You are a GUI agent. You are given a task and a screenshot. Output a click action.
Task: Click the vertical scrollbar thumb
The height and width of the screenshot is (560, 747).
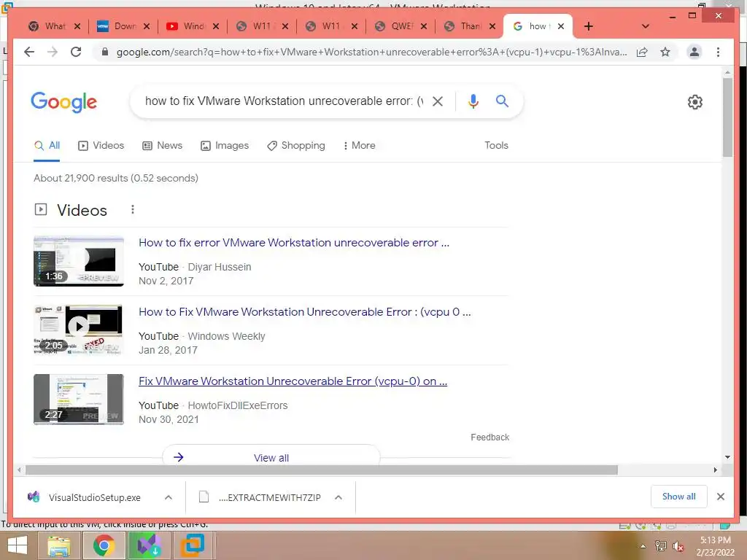pos(727,117)
